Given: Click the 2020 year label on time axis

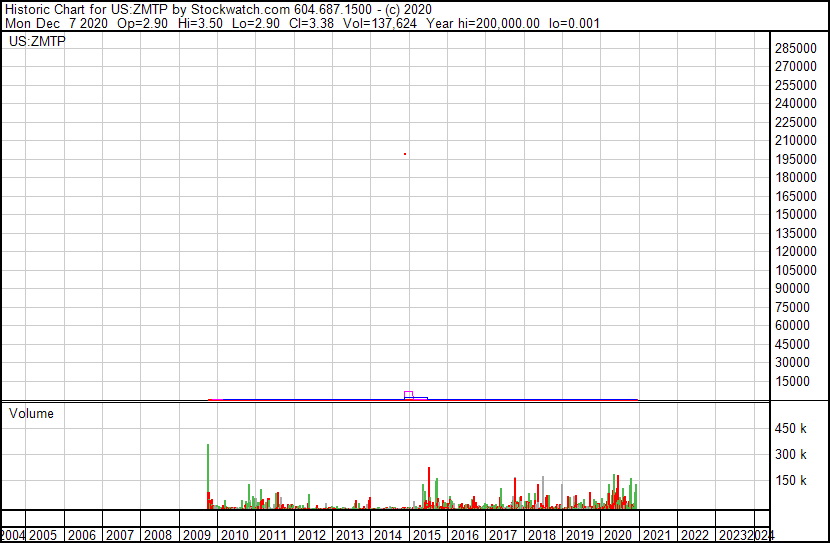Looking at the screenshot, I should coord(618,535).
